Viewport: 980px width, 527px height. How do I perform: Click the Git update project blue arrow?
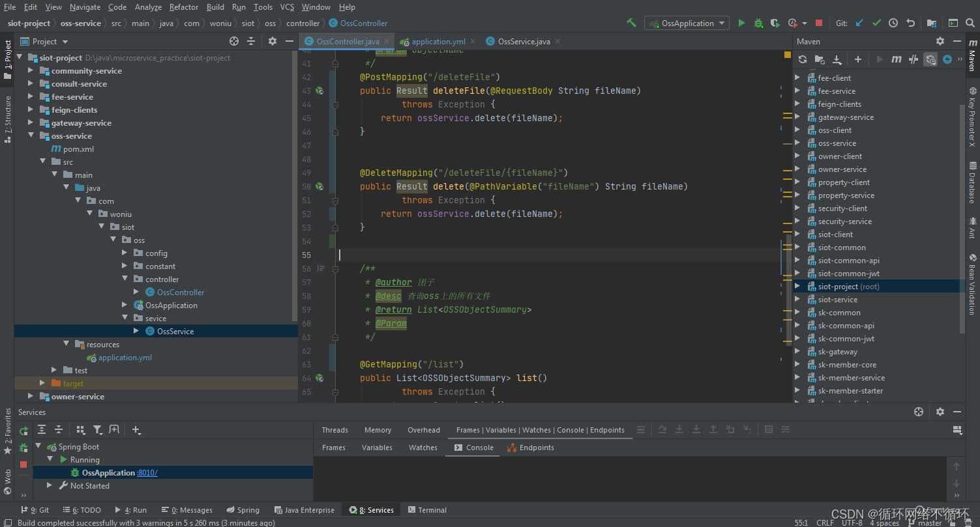pos(859,23)
